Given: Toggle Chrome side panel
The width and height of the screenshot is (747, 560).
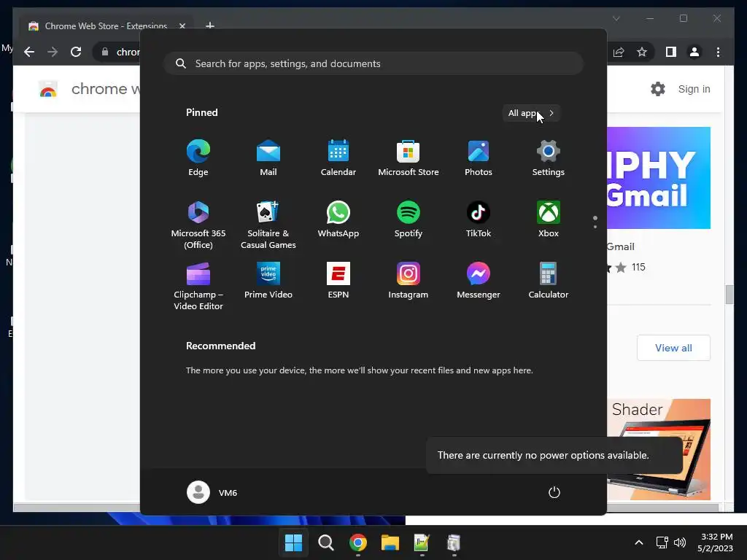Looking at the screenshot, I should 671,52.
